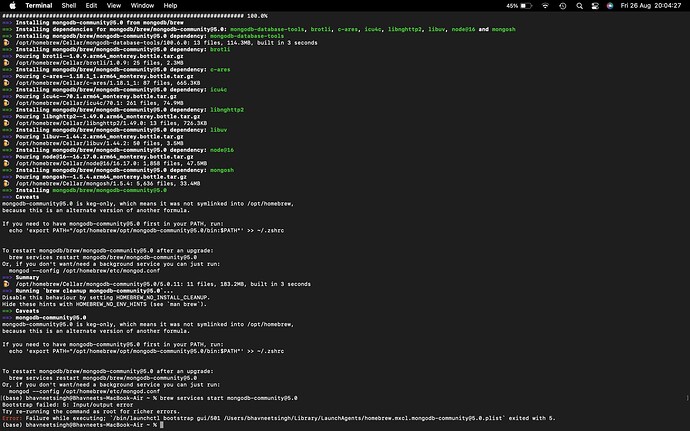690x431 pixels.
Task: Click the battery status icon
Action: pyautogui.click(x=527, y=5)
